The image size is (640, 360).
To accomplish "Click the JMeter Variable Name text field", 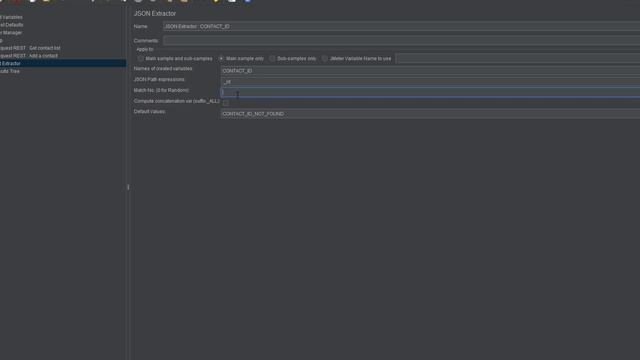I will click(x=518, y=59).
